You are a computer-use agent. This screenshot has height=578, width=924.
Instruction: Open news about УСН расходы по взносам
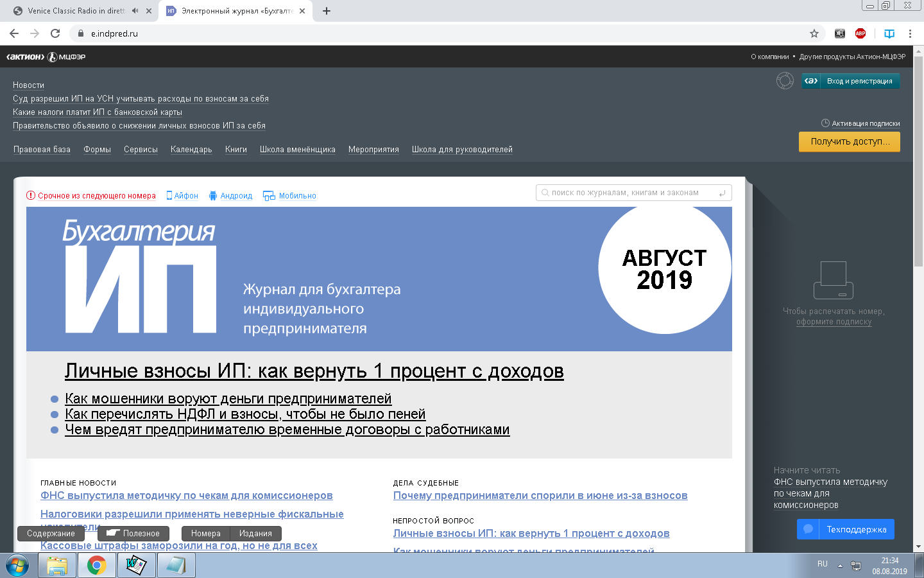(x=141, y=99)
